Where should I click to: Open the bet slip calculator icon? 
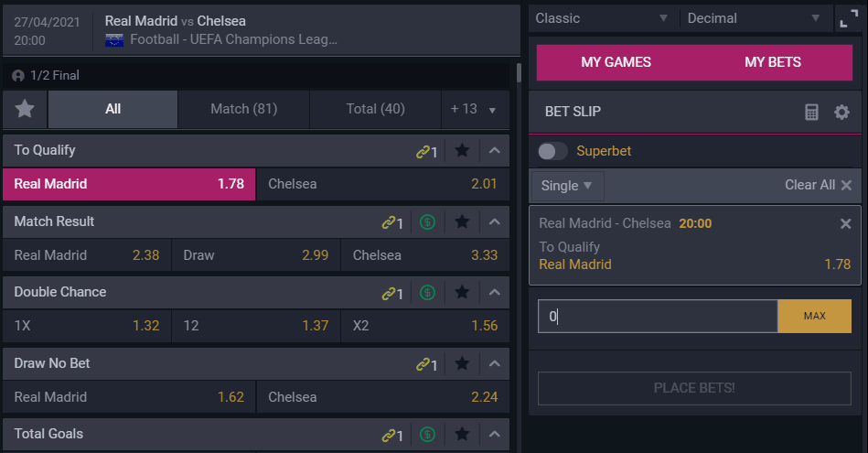coord(811,112)
